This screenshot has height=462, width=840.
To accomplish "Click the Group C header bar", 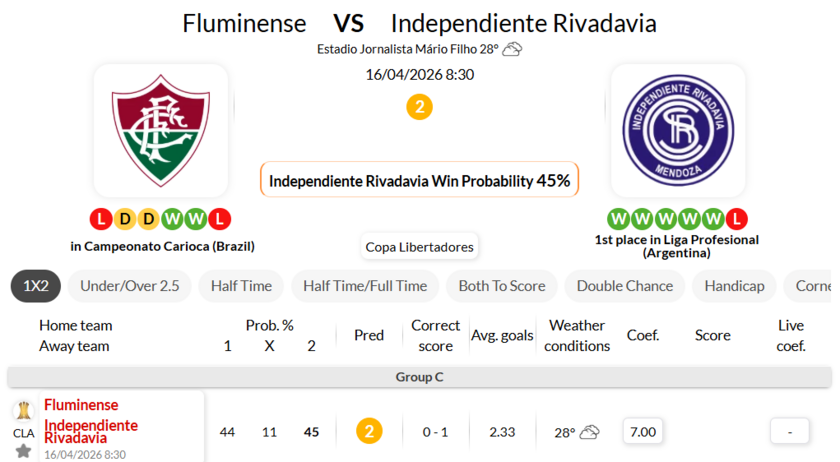I will 420,377.
